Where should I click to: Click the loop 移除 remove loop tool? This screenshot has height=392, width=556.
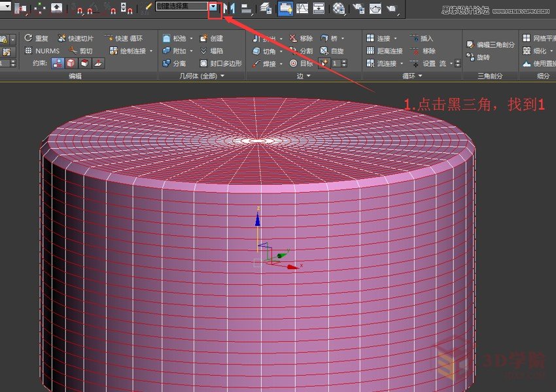423,51
